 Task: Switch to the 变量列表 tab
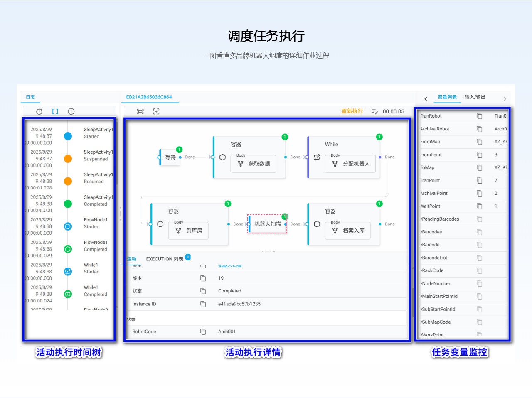[x=447, y=97]
